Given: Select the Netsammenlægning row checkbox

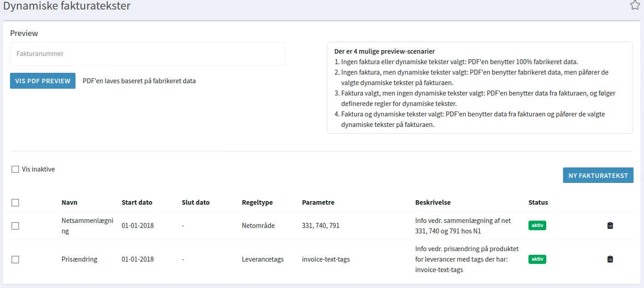Looking at the screenshot, I should [15, 226].
